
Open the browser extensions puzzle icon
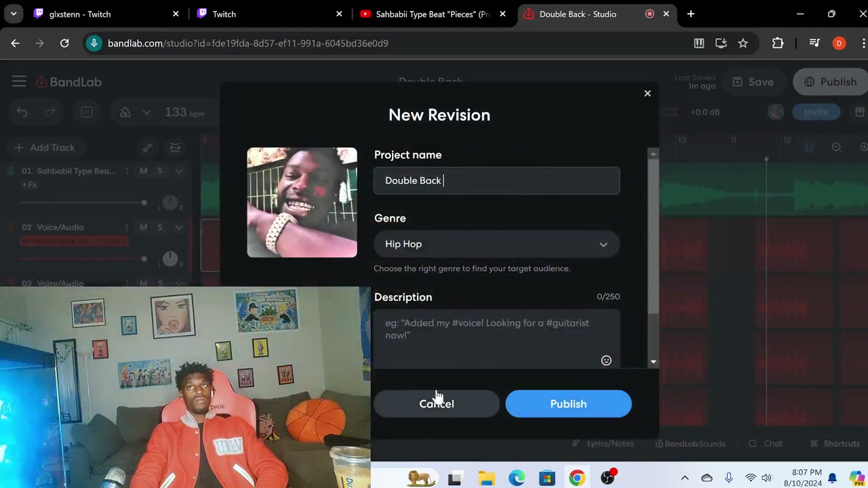pyautogui.click(x=778, y=43)
